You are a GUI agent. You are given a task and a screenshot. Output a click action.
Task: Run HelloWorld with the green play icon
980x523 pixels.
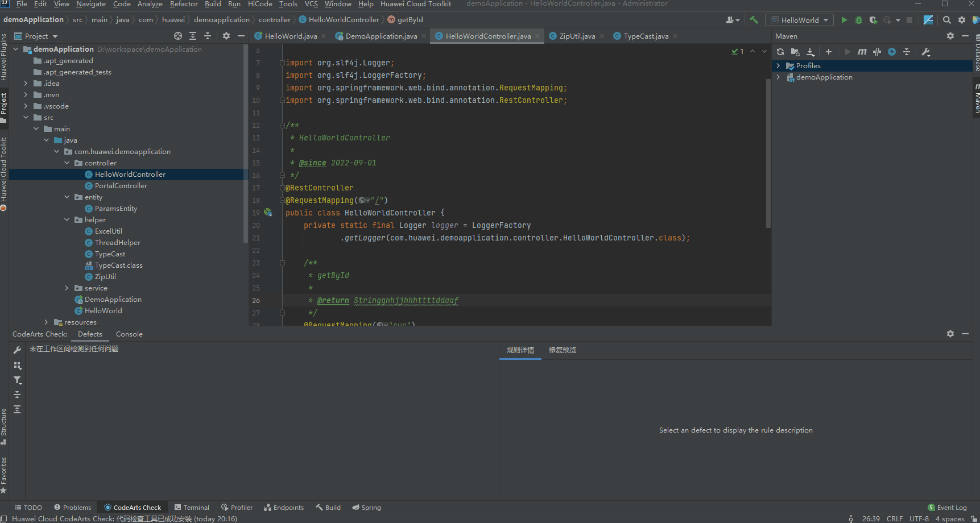844,20
